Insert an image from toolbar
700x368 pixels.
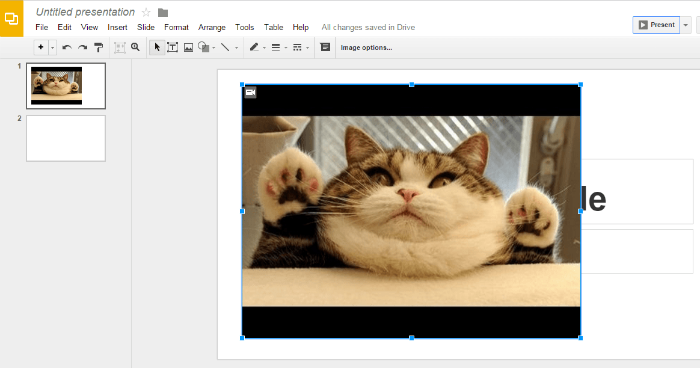(188, 47)
